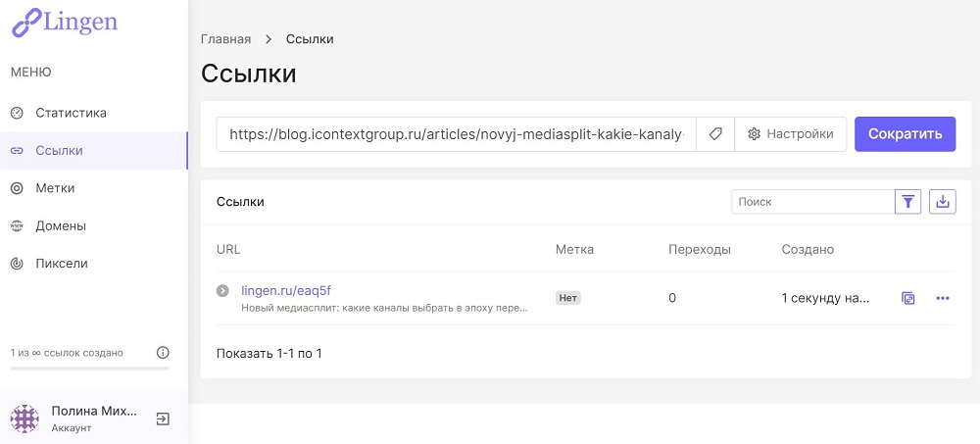The height and width of the screenshot is (444, 980).
Task: Open the Настройки settings dropdown
Action: [x=791, y=134]
